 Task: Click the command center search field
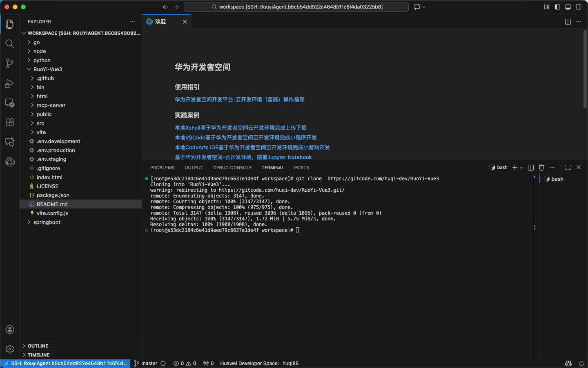click(x=296, y=7)
